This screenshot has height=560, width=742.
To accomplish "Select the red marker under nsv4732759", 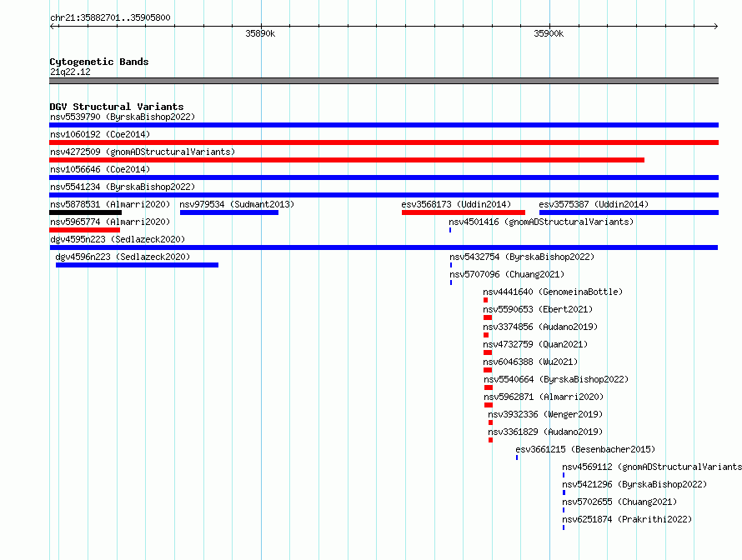I will tap(488, 352).
